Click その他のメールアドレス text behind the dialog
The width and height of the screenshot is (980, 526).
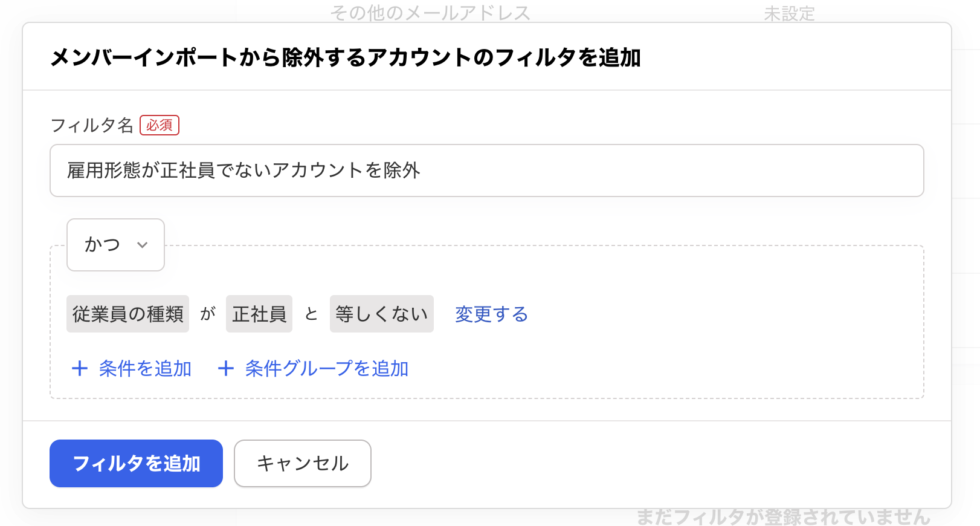tap(430, 13)
